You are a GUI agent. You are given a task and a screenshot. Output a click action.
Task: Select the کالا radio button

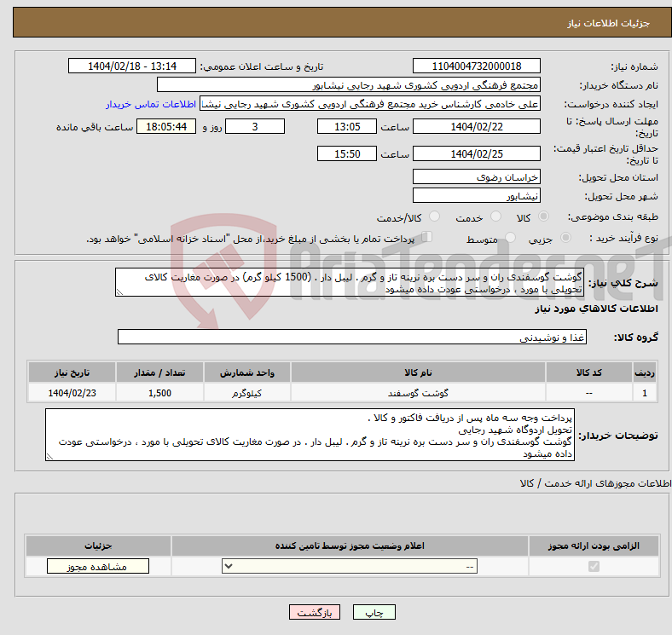click(x=543, y=216)
